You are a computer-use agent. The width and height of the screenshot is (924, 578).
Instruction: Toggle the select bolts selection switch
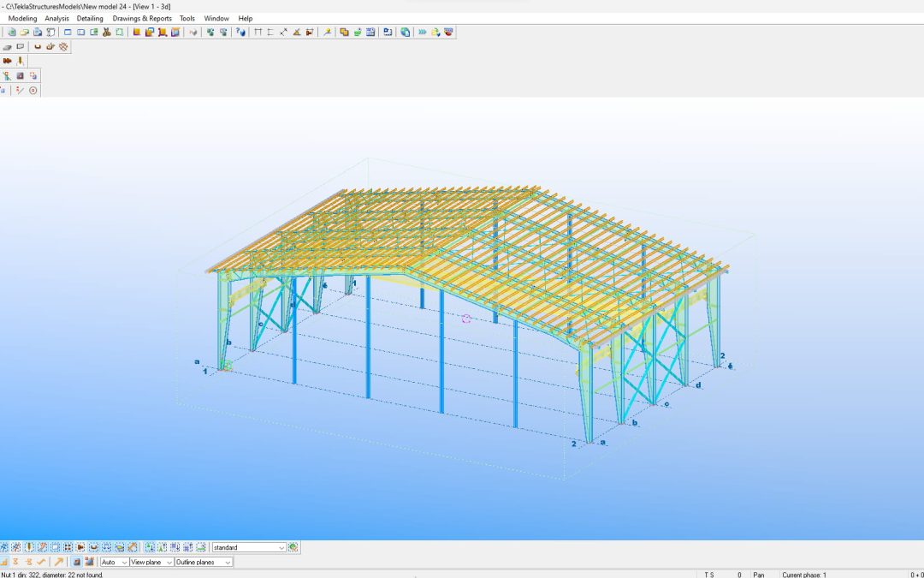(x=80, y=547)
